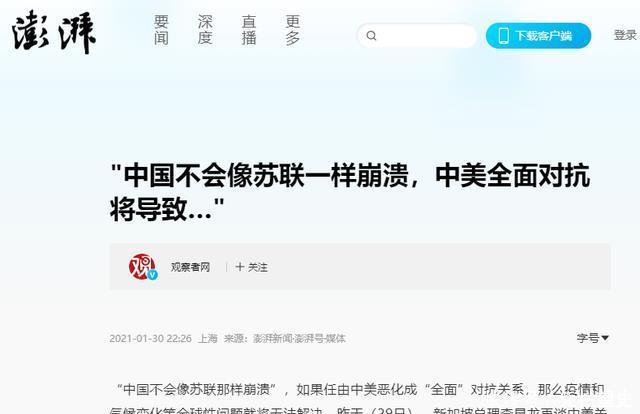Viewport: 640px width, 414px height.
Task: Expand the 更多 menu
Action: point(293,30)
